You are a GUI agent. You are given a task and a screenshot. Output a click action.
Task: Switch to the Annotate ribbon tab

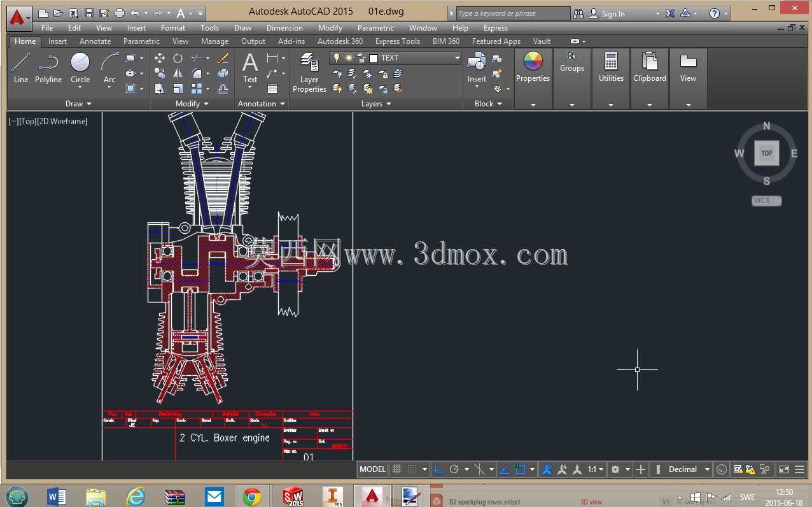[x=95, y=41]
